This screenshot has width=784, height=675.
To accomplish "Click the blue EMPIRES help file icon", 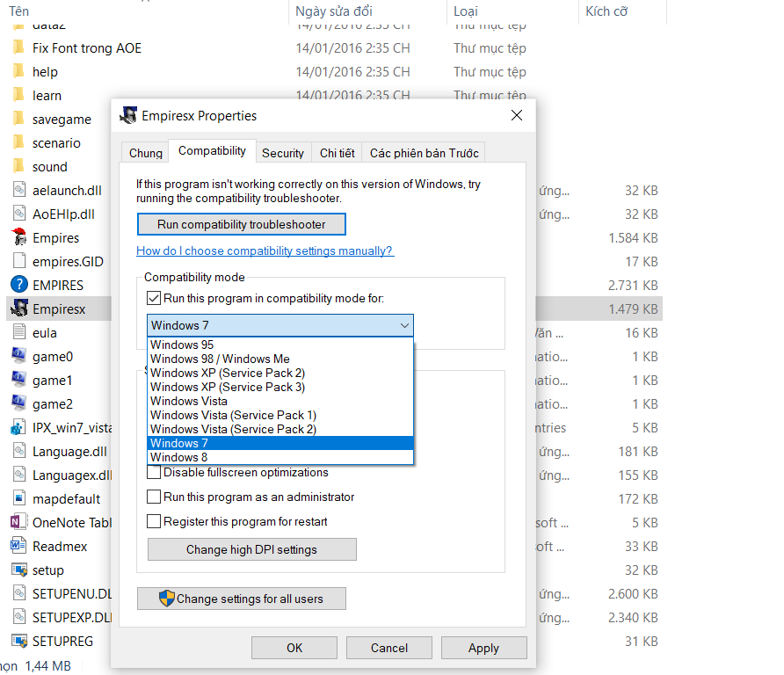I will 18,285.
